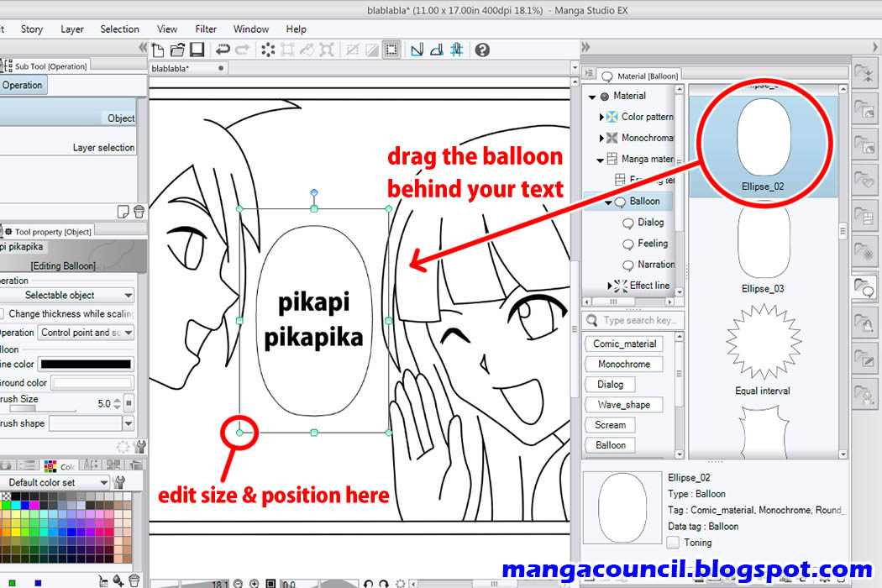
Task: Click the magnifier icon in the search box
Action: (x=592, y=320)
